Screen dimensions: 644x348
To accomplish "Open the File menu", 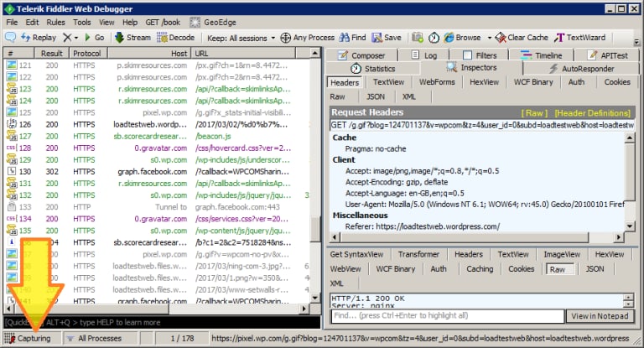I will (12, 22).
